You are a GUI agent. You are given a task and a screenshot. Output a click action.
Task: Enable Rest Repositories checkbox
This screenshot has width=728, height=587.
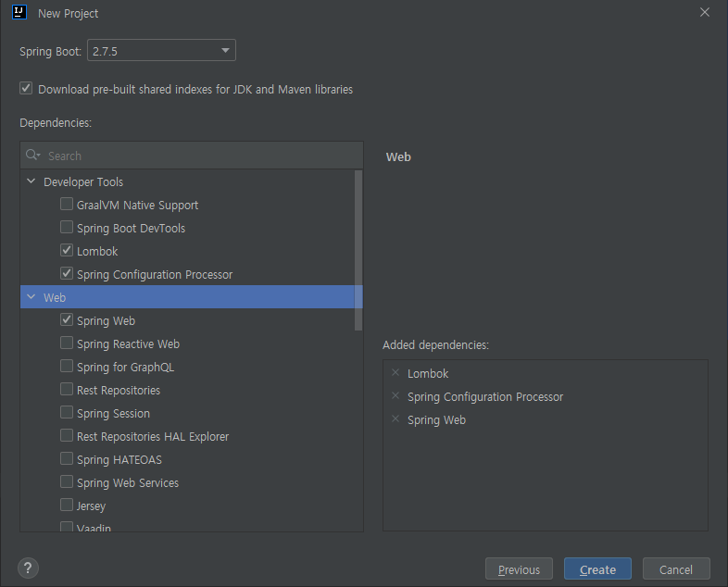pyautogui.click(x=67, y=389)
